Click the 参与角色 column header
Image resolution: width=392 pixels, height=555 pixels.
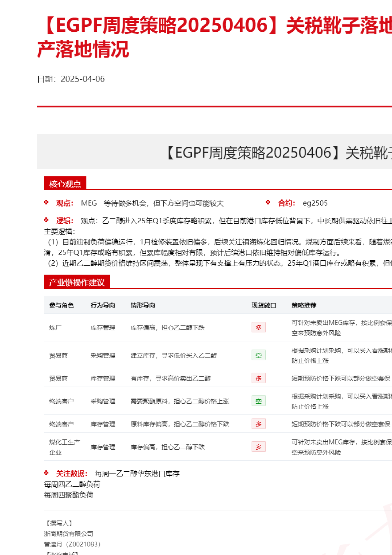[x=61, y=305]
